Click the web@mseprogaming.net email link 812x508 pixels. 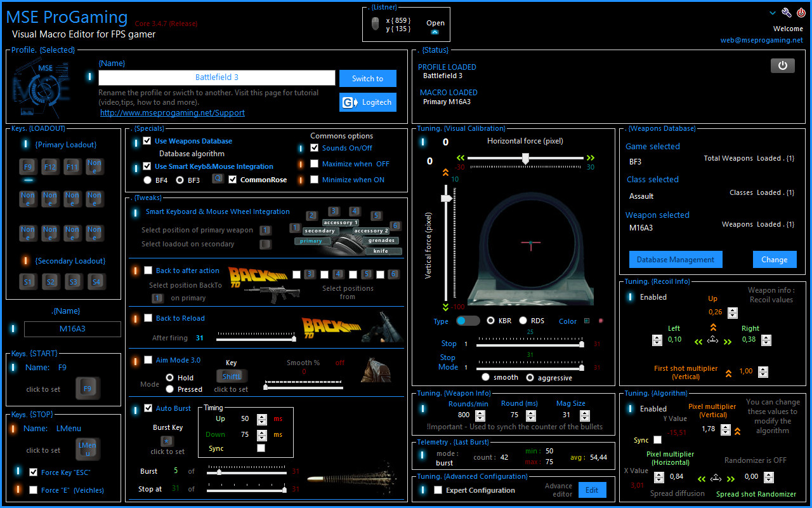point(762,40)
